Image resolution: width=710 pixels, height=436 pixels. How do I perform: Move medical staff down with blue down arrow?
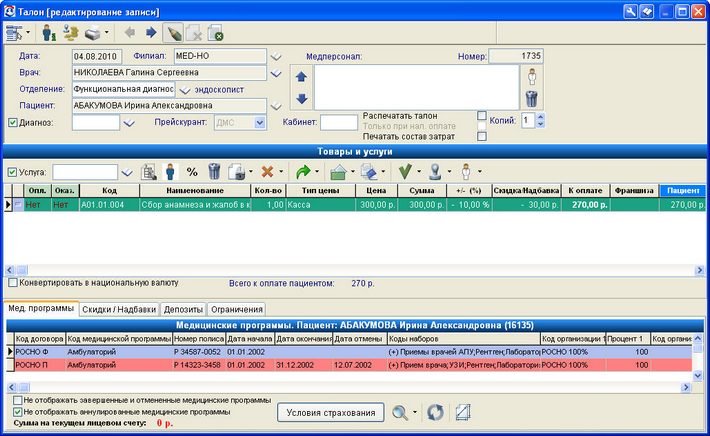coord(302,98)
